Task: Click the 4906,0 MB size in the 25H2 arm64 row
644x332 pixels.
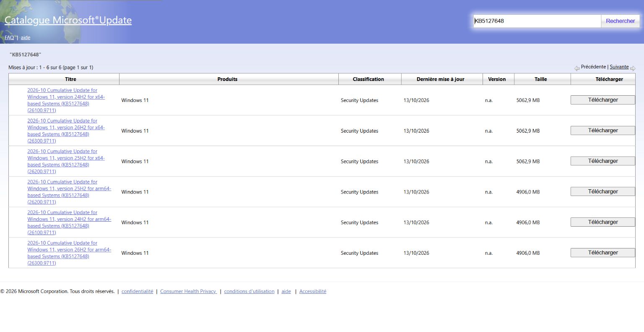Action: pos(528,192)
